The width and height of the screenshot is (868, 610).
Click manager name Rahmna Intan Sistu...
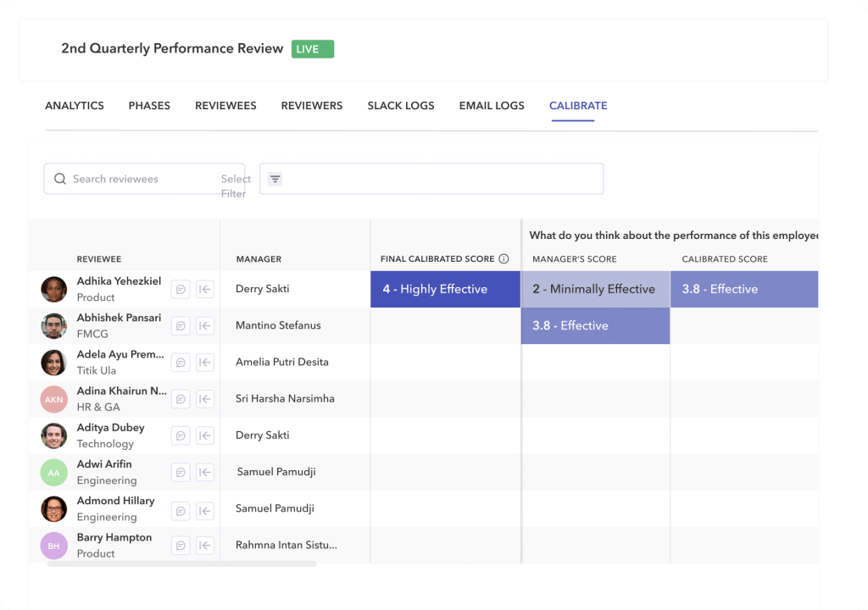(x=287, y=546)
